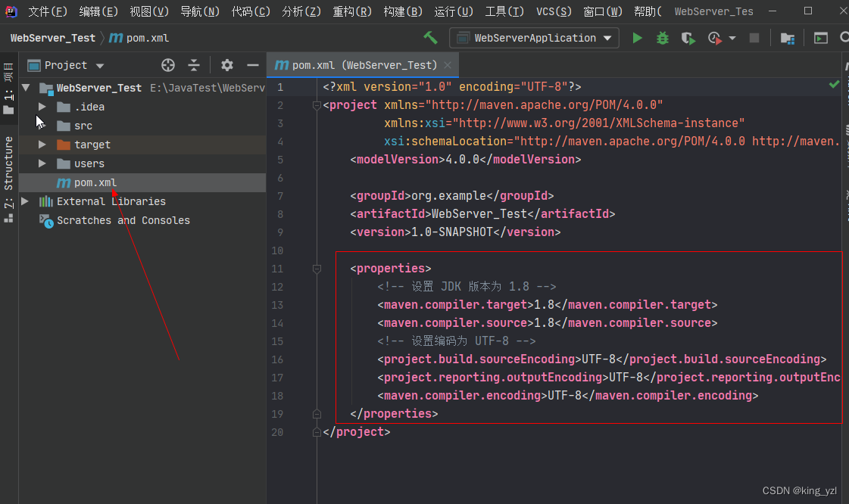Image resolution: width=849 pixels, height=504 pixels.
Task: Click the maven.compiler.source 1.8 line
Action: point(548,323)
